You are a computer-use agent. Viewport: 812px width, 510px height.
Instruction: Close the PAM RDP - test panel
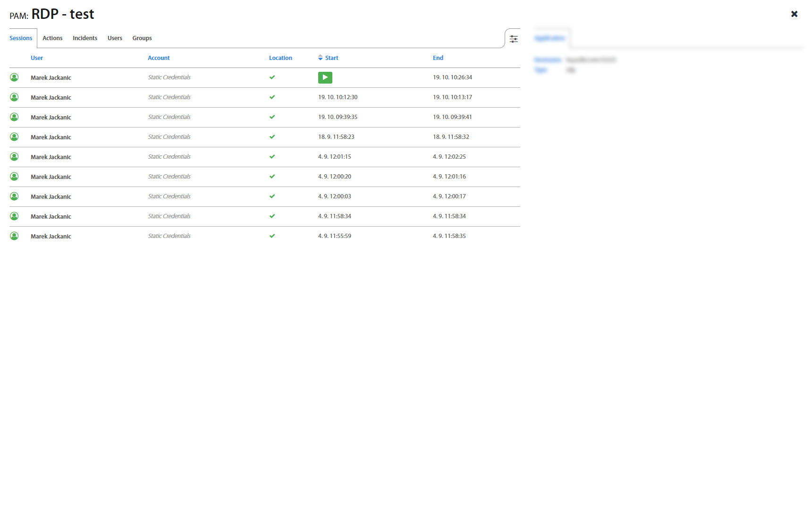794,14
